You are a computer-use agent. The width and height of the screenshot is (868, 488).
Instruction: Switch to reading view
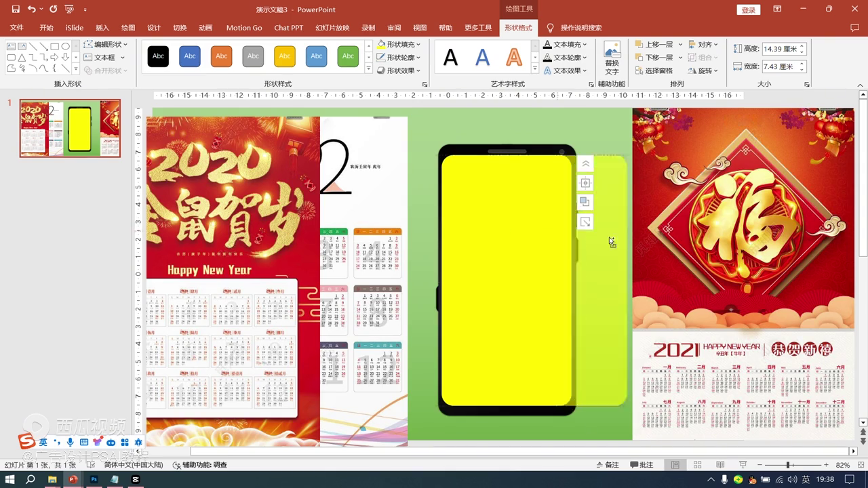pyautogui.click(x=719, y=465)
